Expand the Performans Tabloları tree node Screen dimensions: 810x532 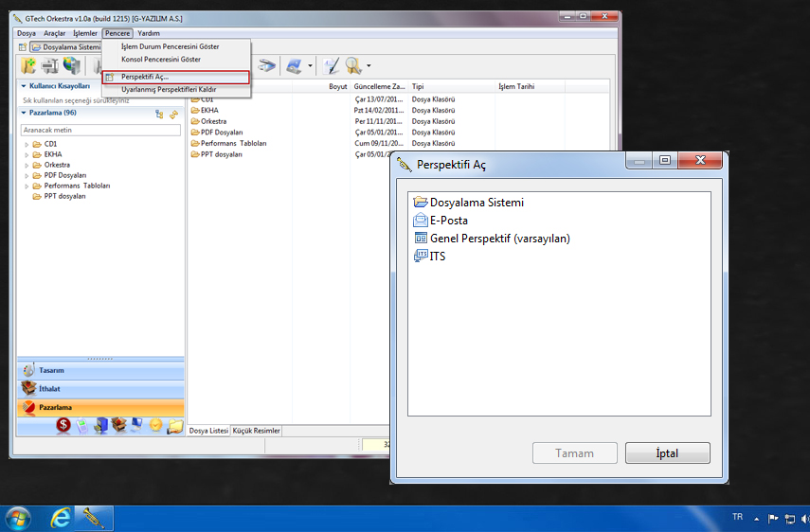pyautogui.click(x=27, y=186)
